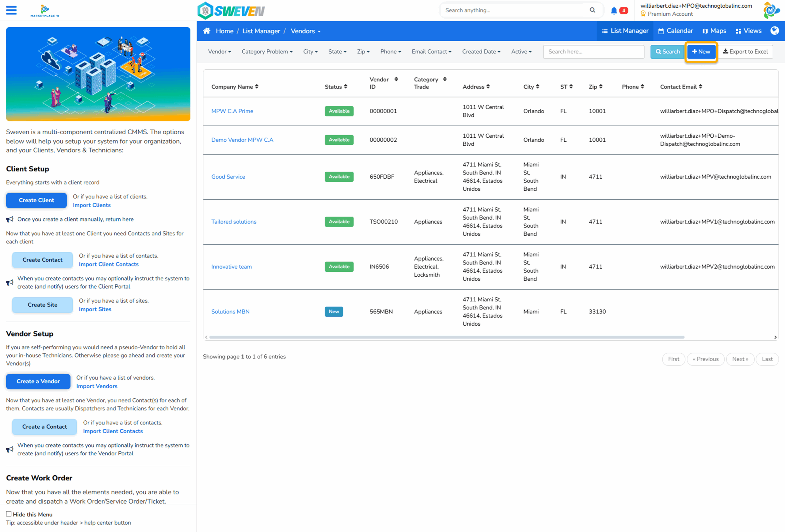Viewport: 785px width, 532px height.
Task: Click the Create a Vendor button
Action: pos(38,381)
